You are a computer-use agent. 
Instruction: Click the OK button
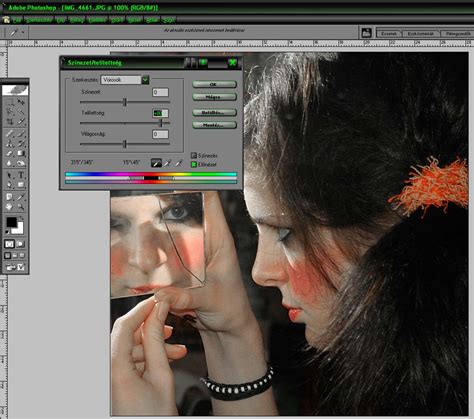pyautogui.click(x=214, y=84)
